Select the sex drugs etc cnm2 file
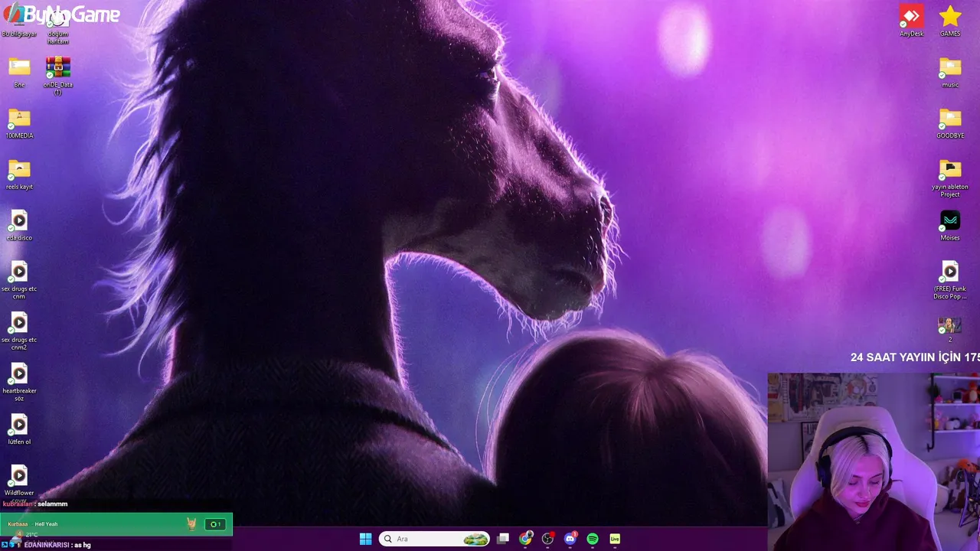The image size is (980, 551). click(x=19, y=332)
